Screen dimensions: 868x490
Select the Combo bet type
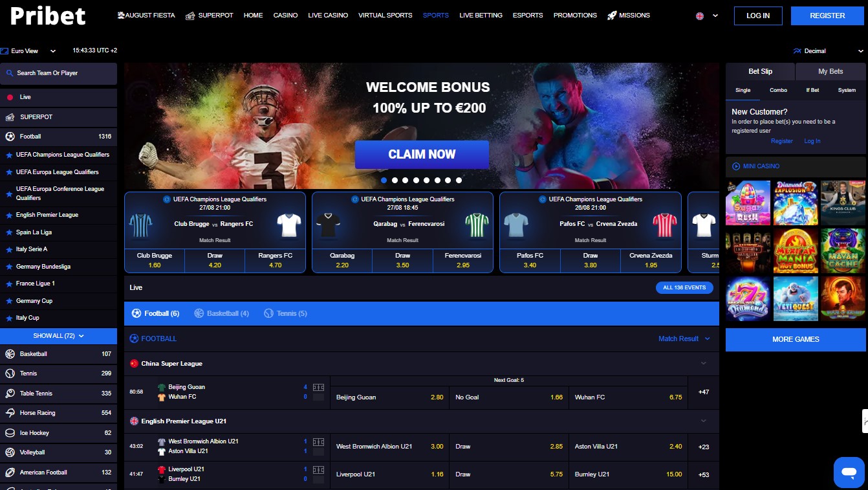pyautogui.click(x=778, y=91)
